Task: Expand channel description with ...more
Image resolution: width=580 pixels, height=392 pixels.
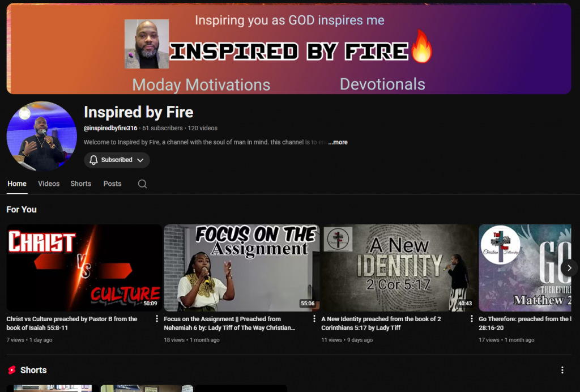Action: click(x=338, y=142)
